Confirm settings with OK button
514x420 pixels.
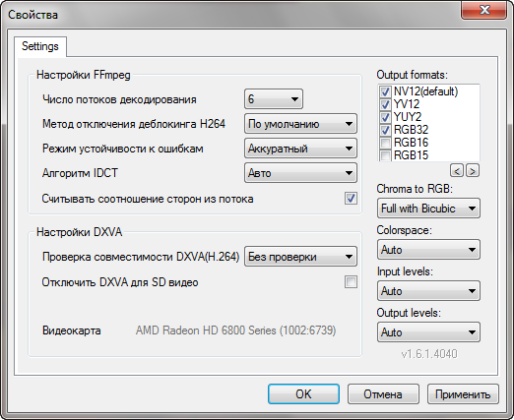pos(303,393)
